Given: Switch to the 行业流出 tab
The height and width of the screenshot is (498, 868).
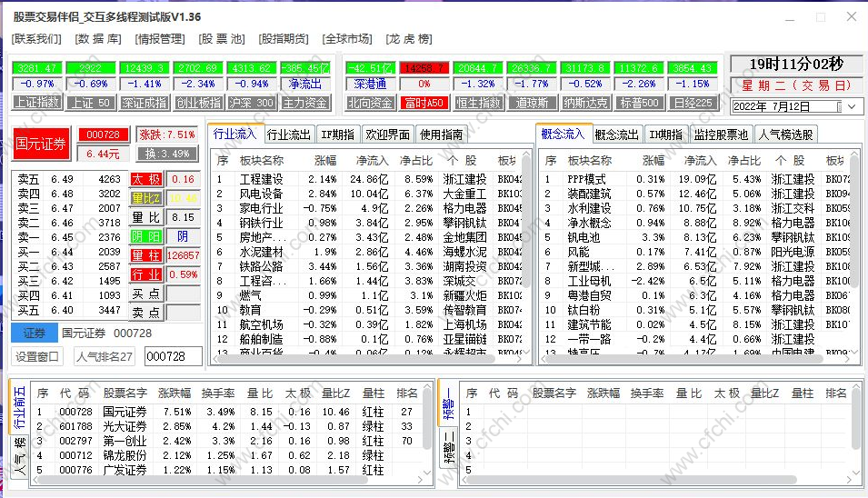Looking at the screenshot, I should pyautogui.click(x=289, y=134).
